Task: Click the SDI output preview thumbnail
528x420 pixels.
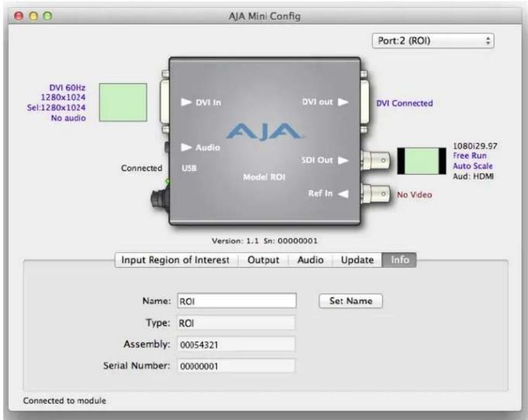Action: tap(422, 161)
